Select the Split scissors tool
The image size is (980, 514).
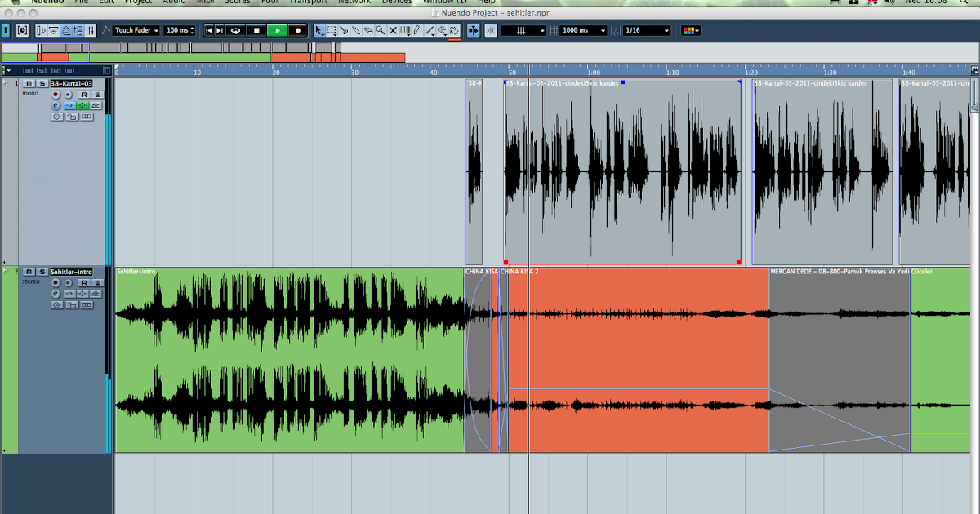(345, 30)
